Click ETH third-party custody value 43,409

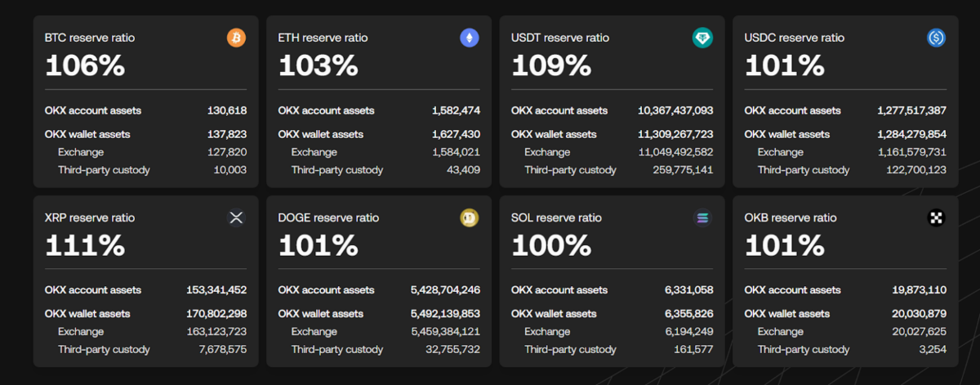[x=463, y=170]
